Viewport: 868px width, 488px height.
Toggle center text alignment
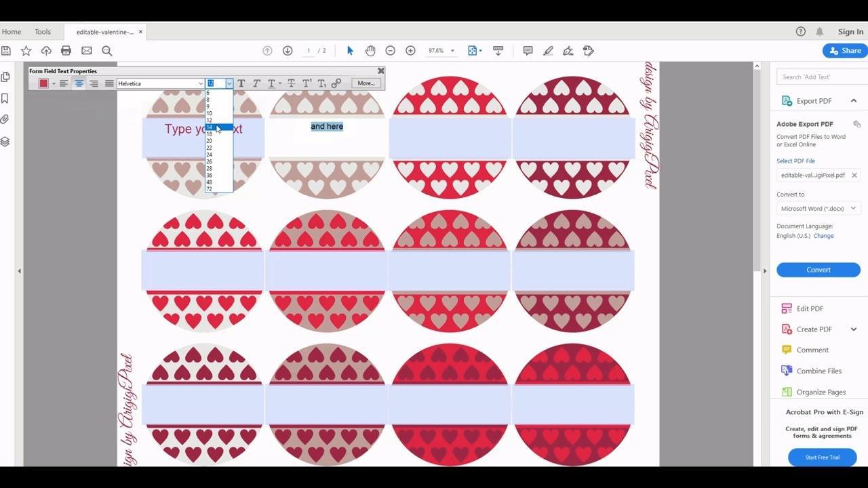pos(79,83)
